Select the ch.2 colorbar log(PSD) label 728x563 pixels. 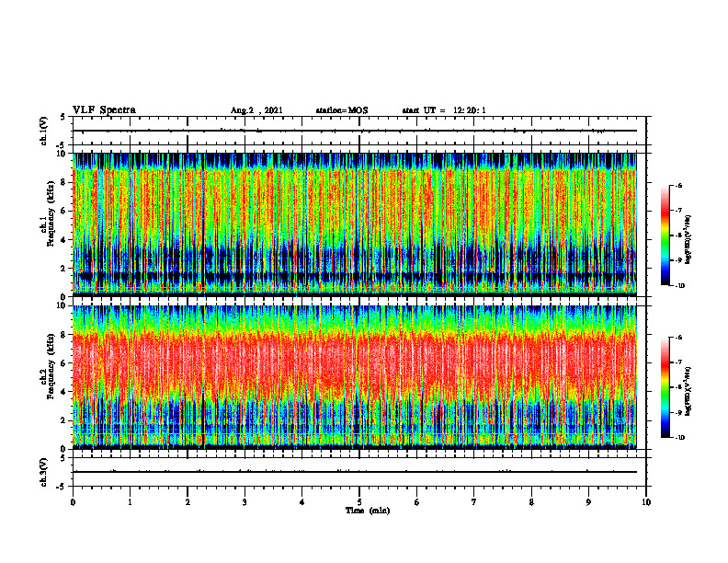coord(688,392)
